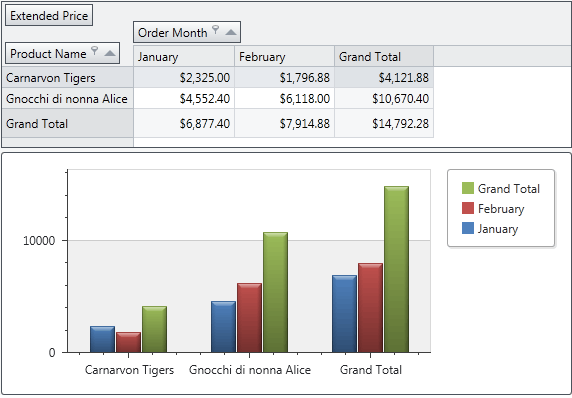The image size is (572, 398).
Task: Click the $1,796.88 cell
Action: tap(284, 77)
